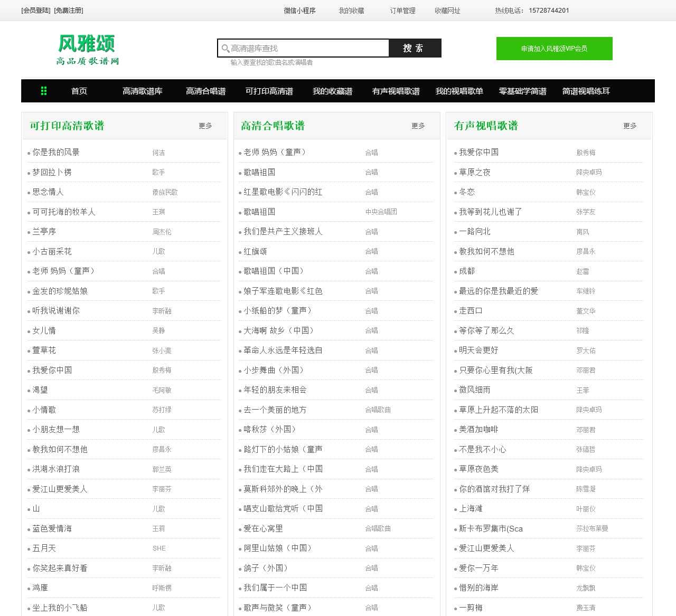Open the song 草原上升起不落的太阳
Image resolution: width=676 pixels, height=616 pixels.
(x=498, y=410)
